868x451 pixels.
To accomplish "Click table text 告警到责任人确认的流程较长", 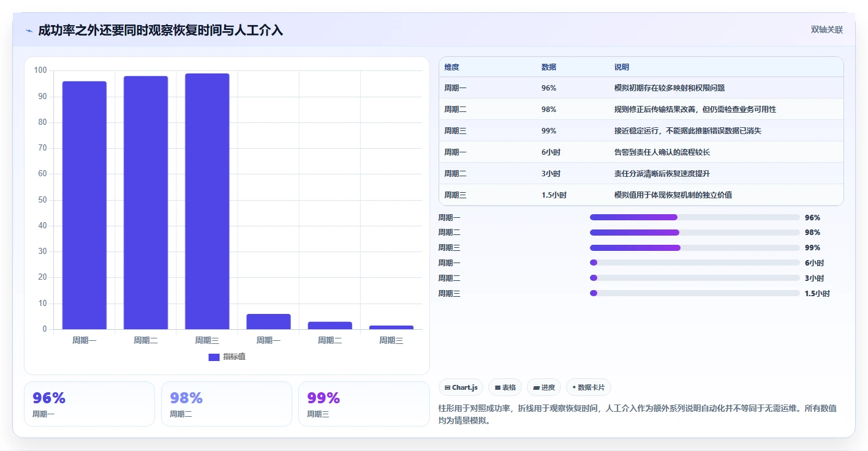I will [662, 152].
